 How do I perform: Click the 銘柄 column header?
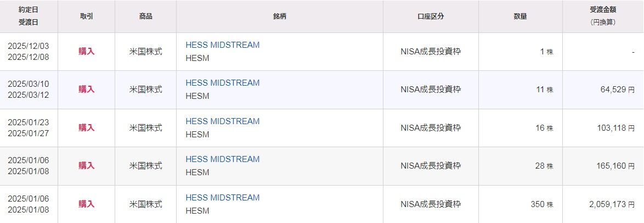279,16
